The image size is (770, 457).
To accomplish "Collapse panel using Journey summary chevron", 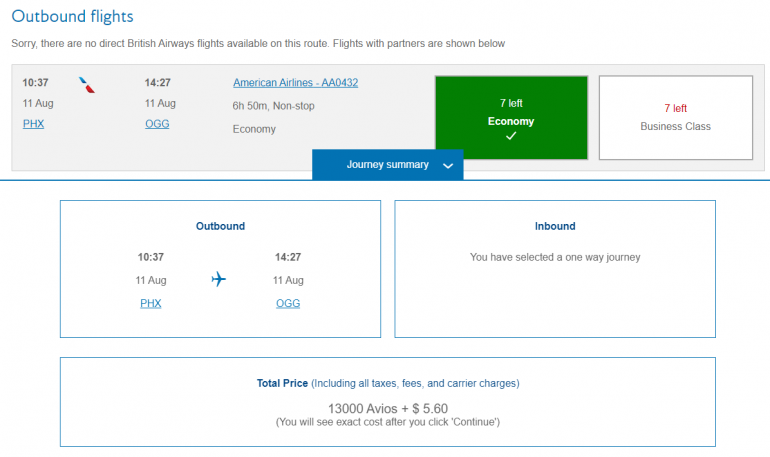I will [448, 166].
